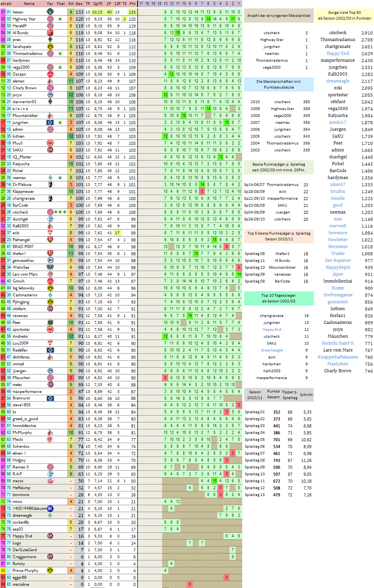Viewport: 374px width, 588px height.
Task: Open zombi17 in the Ewige Liste
Action: coord(338,122)
